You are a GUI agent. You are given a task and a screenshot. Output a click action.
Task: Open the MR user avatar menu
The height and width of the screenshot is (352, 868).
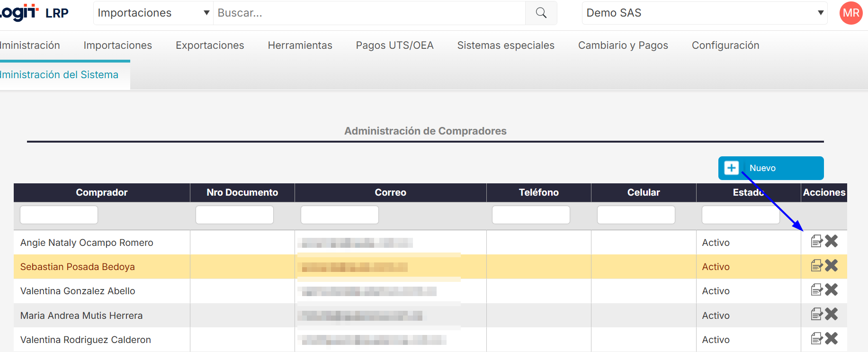pos(851,13)
